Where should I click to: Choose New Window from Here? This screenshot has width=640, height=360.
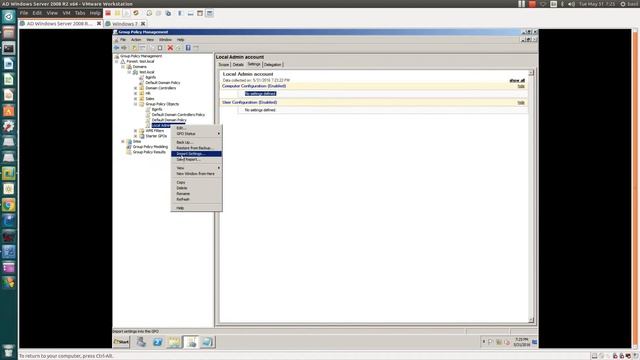coord(196,174)
